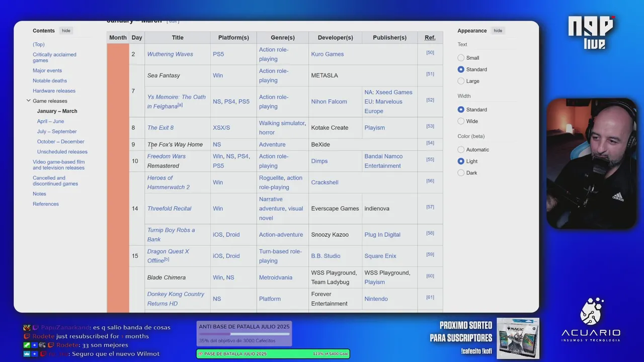Screen dimensions: 644x362
Task: Open reference [57] citation
Action: click(430, 207)
